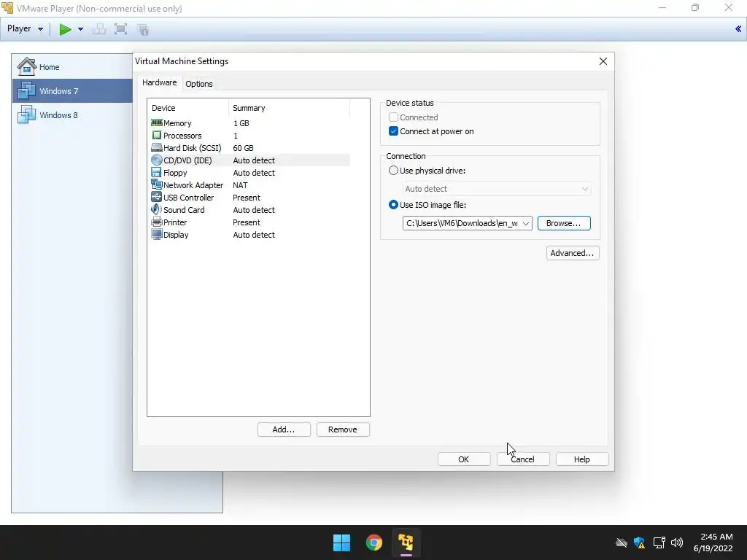Switch to the Hardware tab
The width and height of the screenshot is (747, 560).
pos(159,82)
